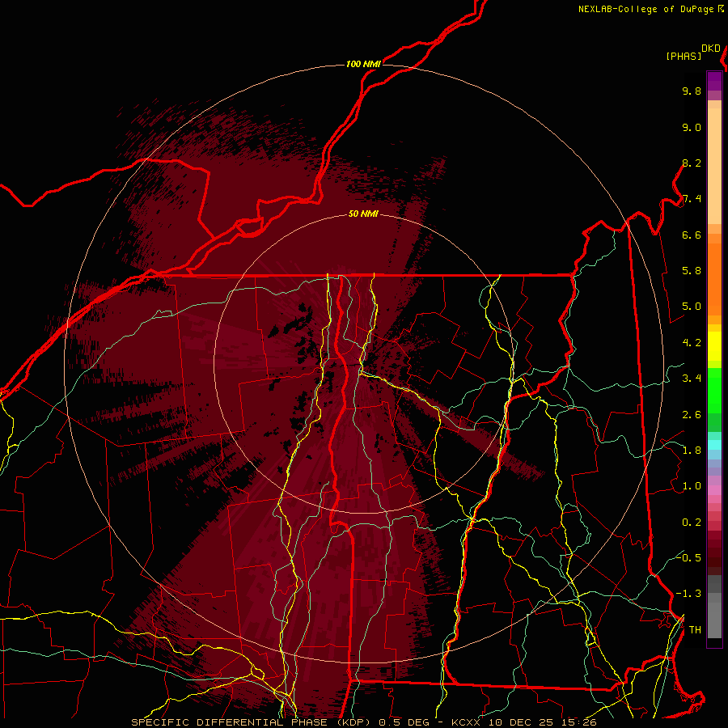Screen dimensions: 728x728
Task: Click the "15:26" timestamp in the footer
Action: click(x=580, y=722)
